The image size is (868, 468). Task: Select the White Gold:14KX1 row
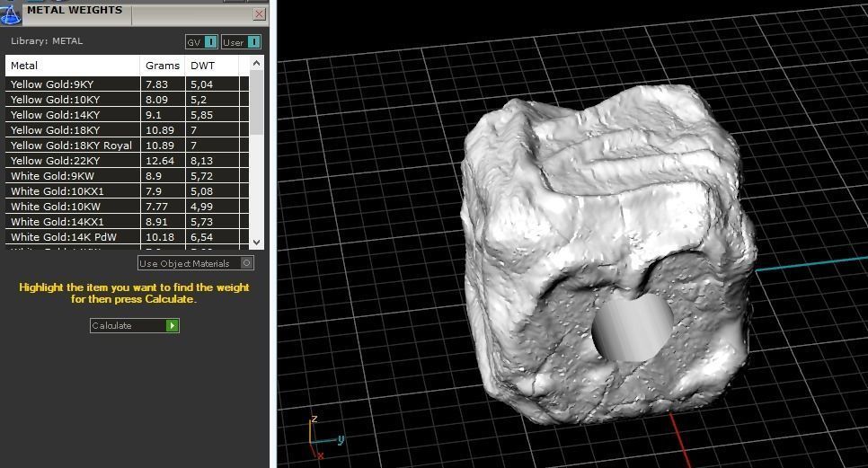[x=128, y=222]
